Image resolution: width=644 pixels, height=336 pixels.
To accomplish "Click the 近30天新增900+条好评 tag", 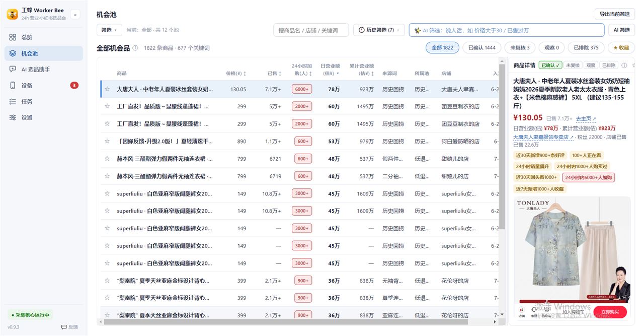I will coord(541,155).
